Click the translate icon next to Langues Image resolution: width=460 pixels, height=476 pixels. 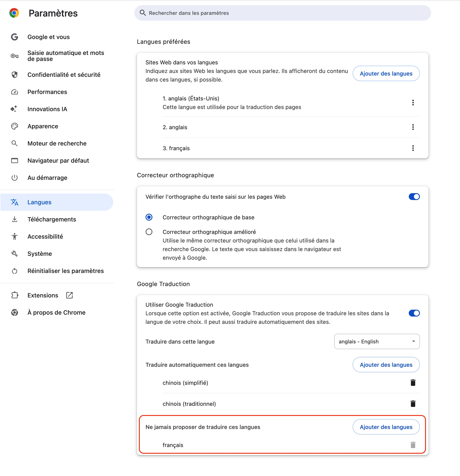point(15,202)
